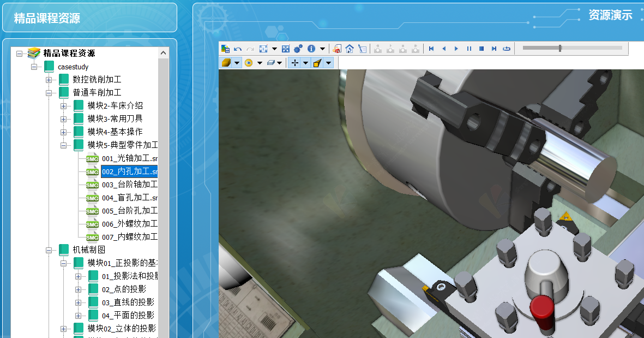Click the crosshair navigation mode icon
Screen dimensions: 644x338
[295, 63]
